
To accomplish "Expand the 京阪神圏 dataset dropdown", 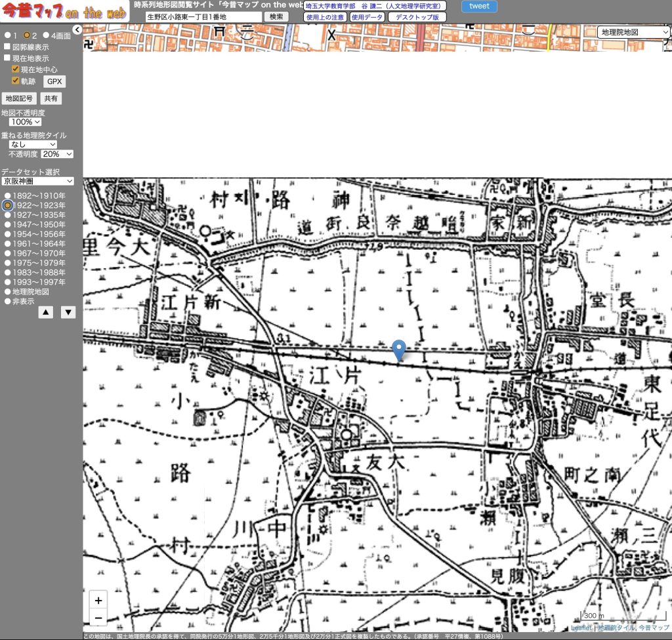I will pos(37,181).
